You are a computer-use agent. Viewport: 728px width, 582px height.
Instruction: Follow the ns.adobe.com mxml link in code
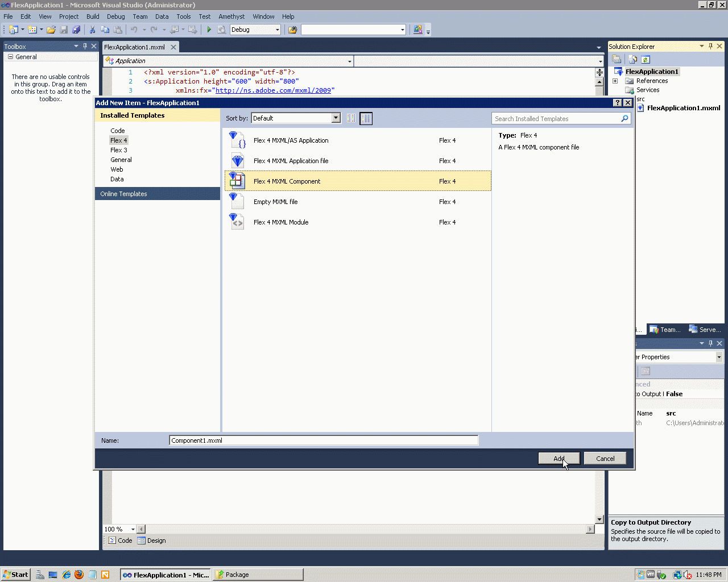(x=273, y=90)
